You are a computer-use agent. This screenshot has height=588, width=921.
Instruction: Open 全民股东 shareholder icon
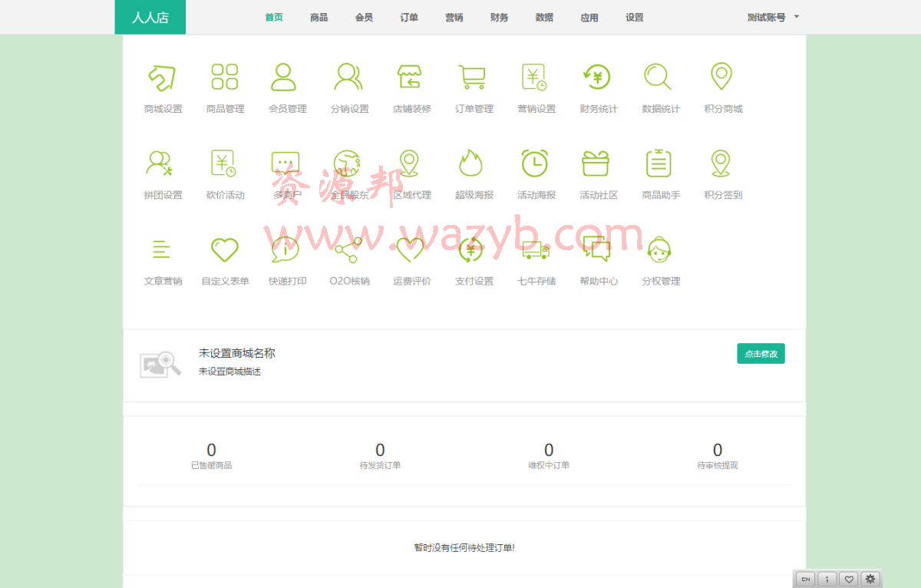coord(347,163)
